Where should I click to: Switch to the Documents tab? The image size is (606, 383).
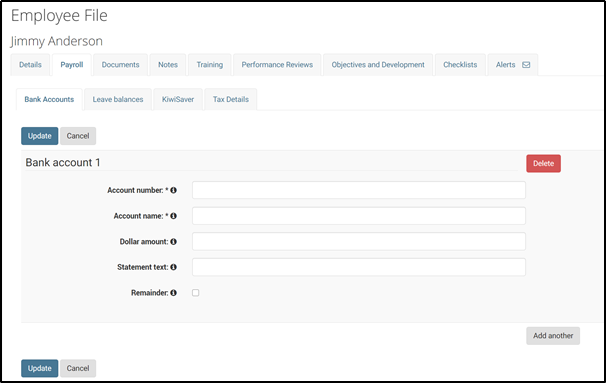(120, 65)
